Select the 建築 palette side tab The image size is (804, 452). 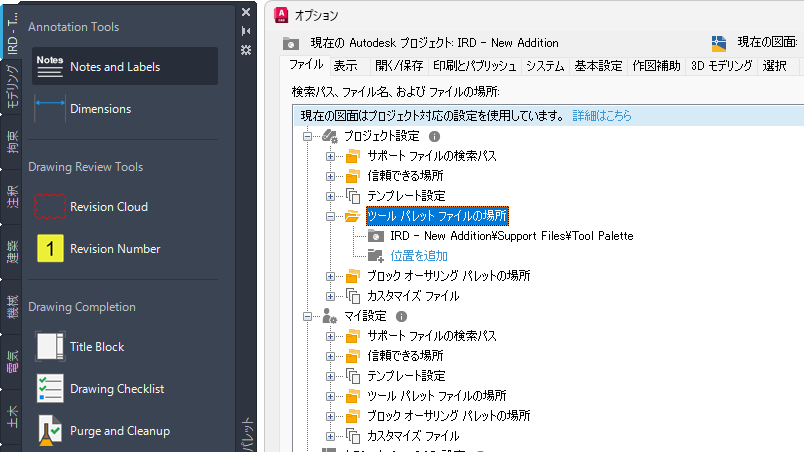(x=12, y=252)
